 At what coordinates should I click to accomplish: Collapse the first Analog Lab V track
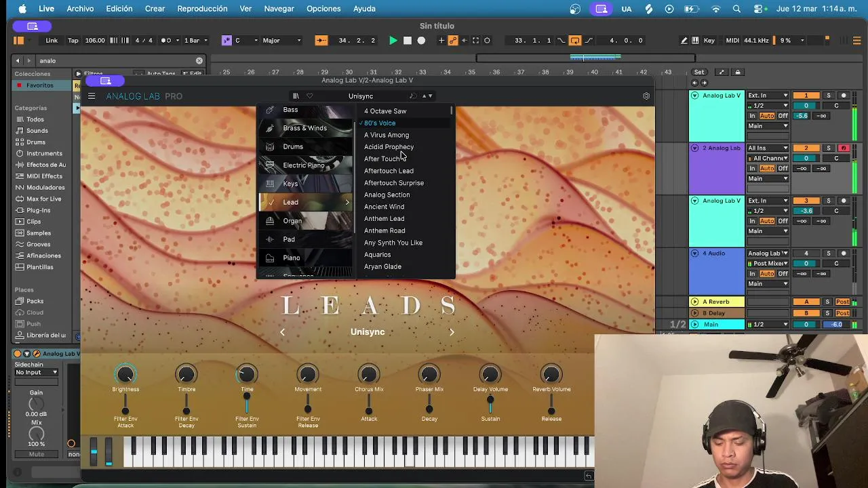[694, 96]
